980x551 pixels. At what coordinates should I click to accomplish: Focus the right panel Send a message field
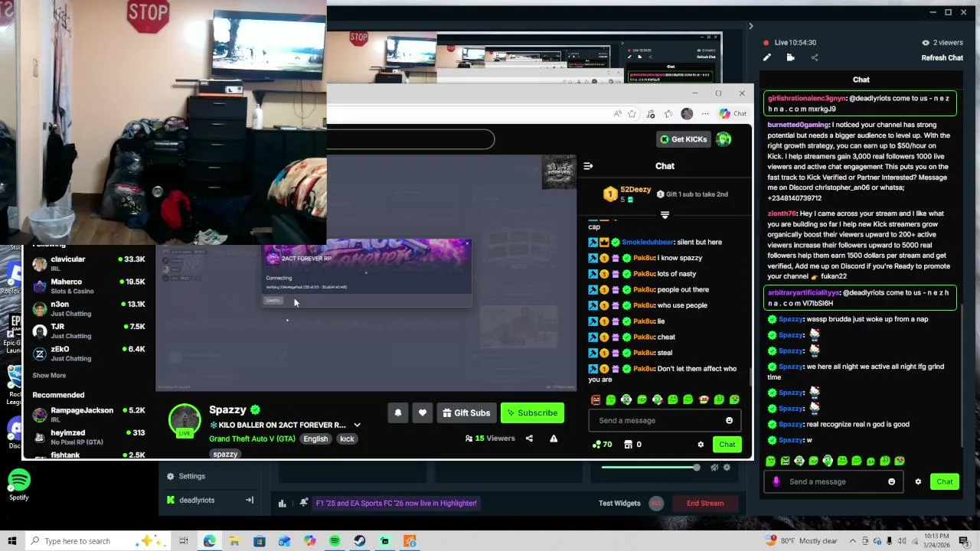833,481
